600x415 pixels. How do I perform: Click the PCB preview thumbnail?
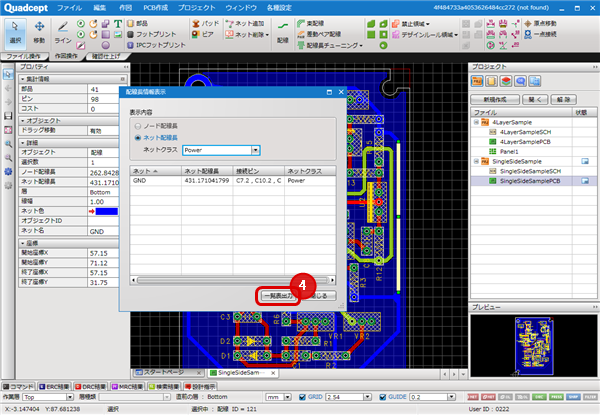pyautogui.click(x=533, y=345)
